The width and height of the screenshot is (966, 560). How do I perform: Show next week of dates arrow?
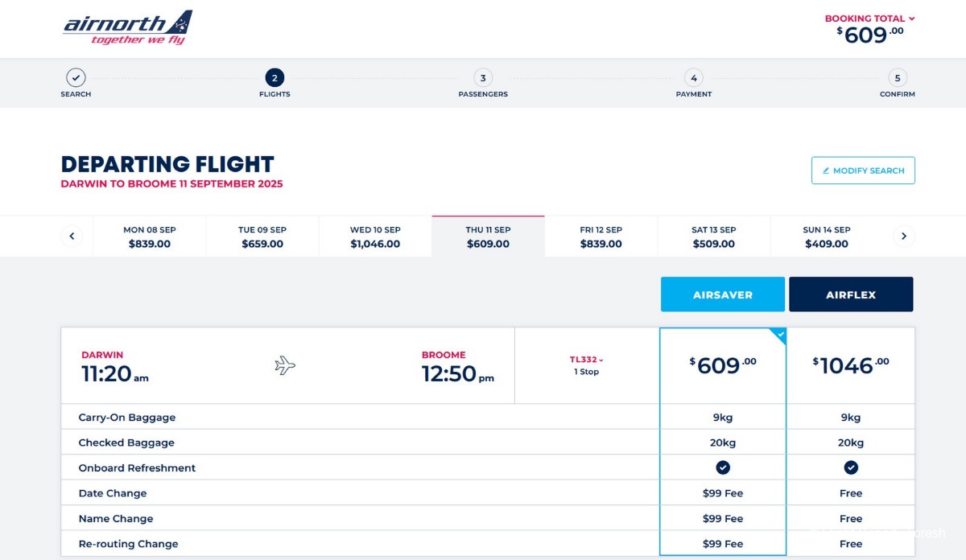(x=903, y=237)
